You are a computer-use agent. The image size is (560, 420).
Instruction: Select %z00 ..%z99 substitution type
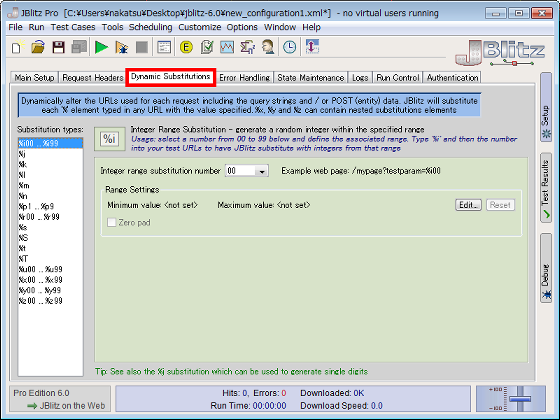[x=50, y=301]
